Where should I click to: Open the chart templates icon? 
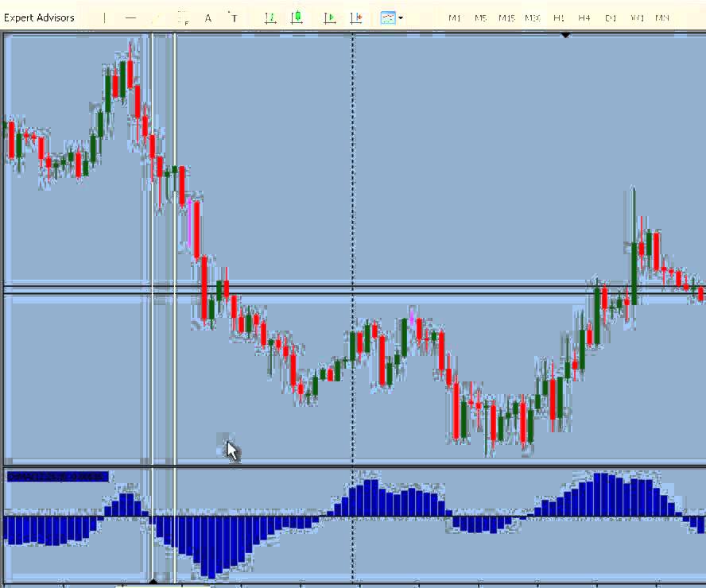click(x=387, y=17)
